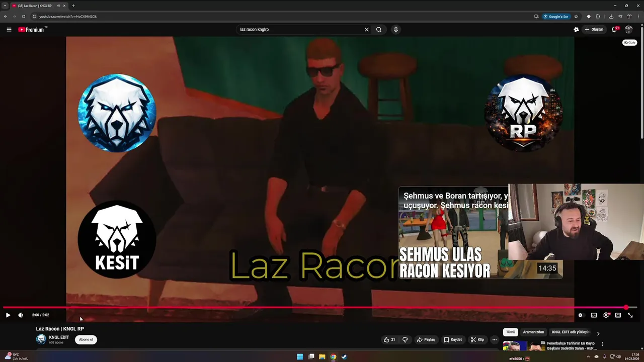Bookmark this page with the star icon

576,17
